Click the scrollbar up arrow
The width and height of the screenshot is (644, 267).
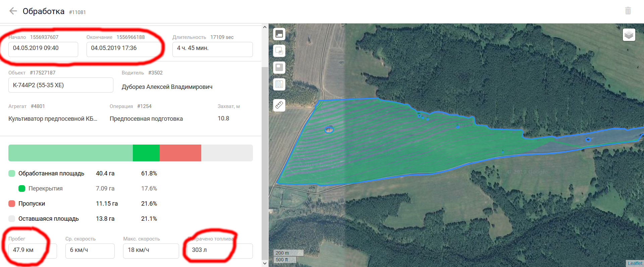click(265, 27)
